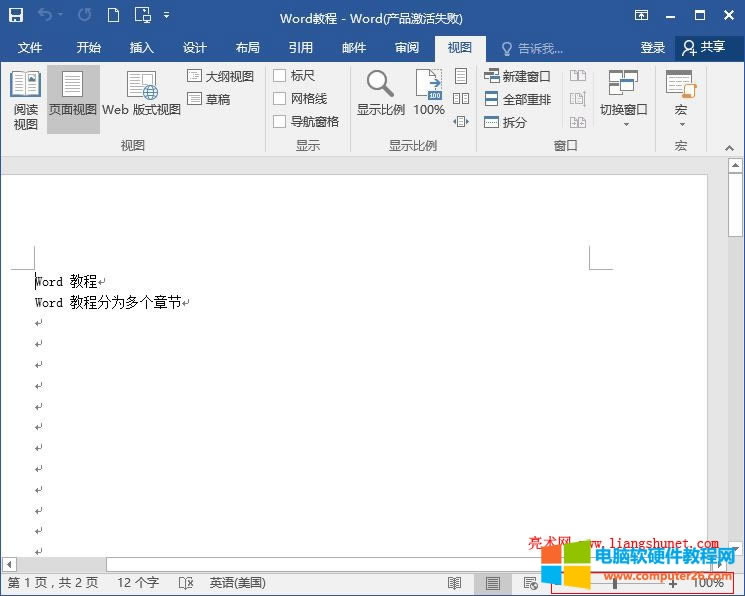Click the vertical scrollbar up arrow
The image size is (745, 596).
pos(735,164)
